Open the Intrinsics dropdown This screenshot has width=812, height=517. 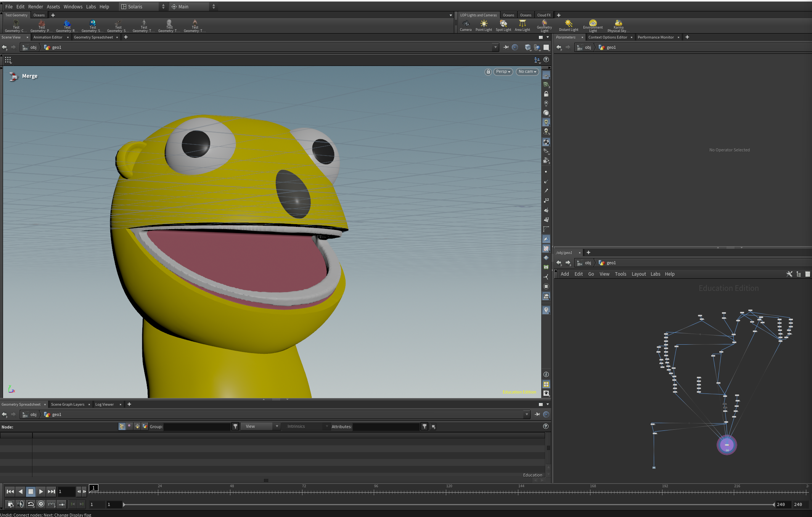(x=307, y=427)
